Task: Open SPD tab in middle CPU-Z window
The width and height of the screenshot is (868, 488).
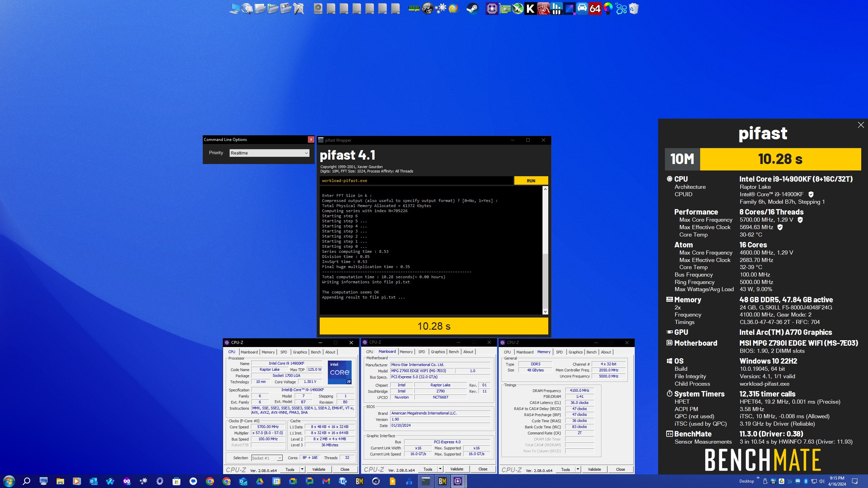Action: click(x=421, y=352)
